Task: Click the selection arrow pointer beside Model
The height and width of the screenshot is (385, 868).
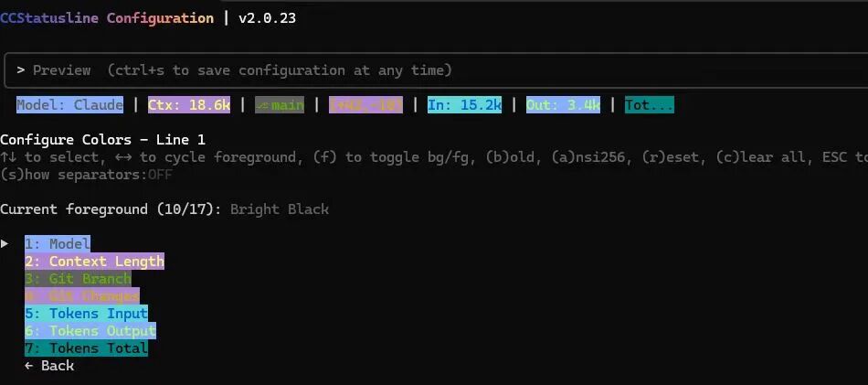Action: tap(5, 243)
